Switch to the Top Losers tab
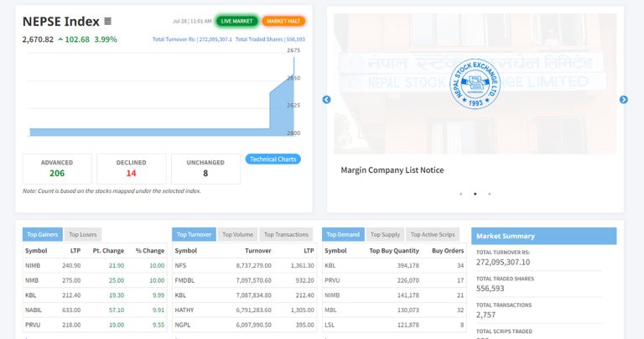This screenshot has width=644, height=339. pos(83,235)
